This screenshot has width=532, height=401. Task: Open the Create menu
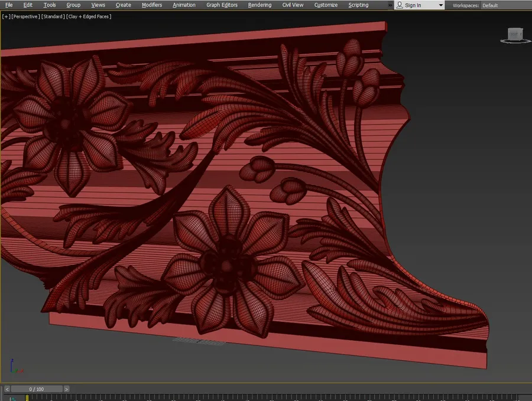pos(123,5)
